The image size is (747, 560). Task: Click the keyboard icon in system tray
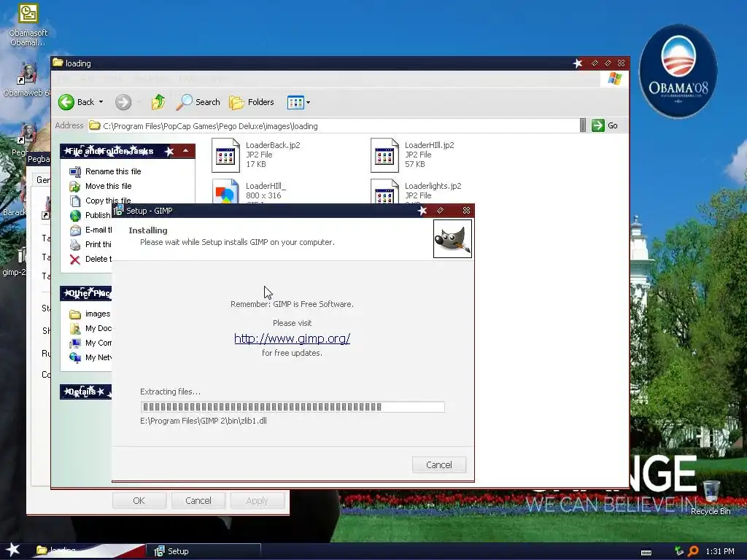click(646, 553)
